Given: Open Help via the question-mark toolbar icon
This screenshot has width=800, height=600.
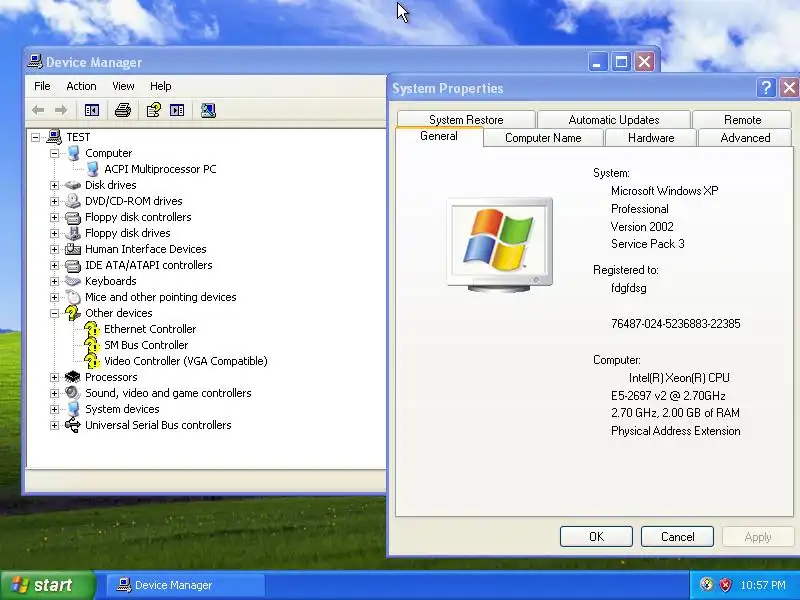Looking at the screenshot, I should [x=154, y=110].
